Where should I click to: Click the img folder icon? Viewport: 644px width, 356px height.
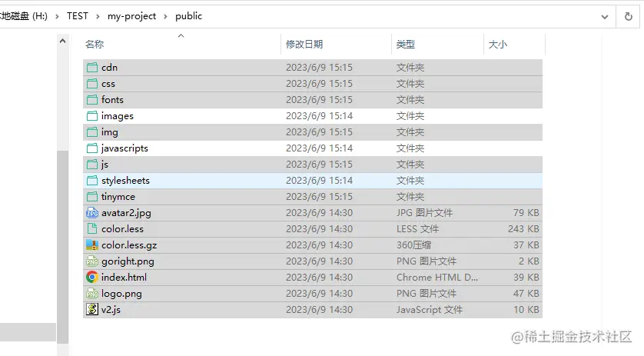[92, 132]
